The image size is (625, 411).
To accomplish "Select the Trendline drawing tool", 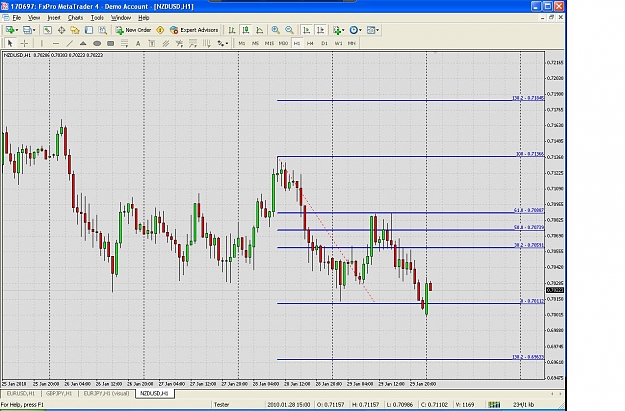I will point(69,43).
